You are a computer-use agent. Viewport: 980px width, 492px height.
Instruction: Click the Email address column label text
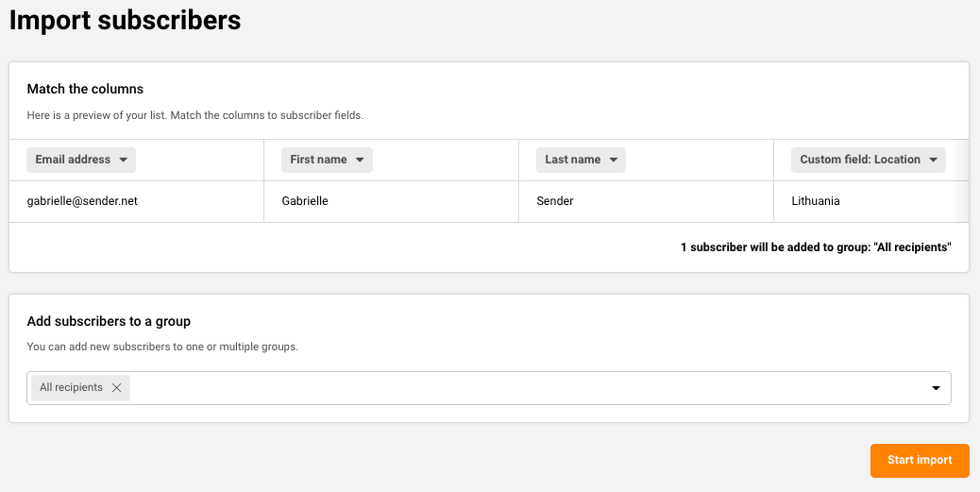(73, 160)
